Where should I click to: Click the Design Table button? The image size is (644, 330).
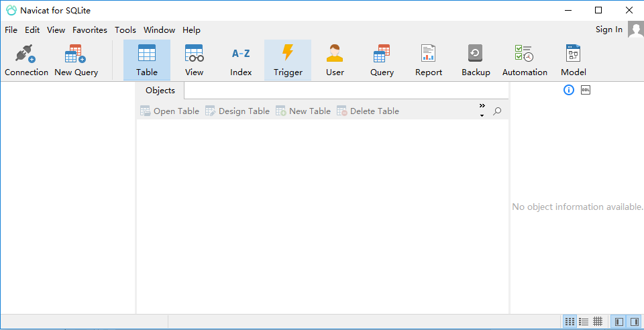coord(237,111)
